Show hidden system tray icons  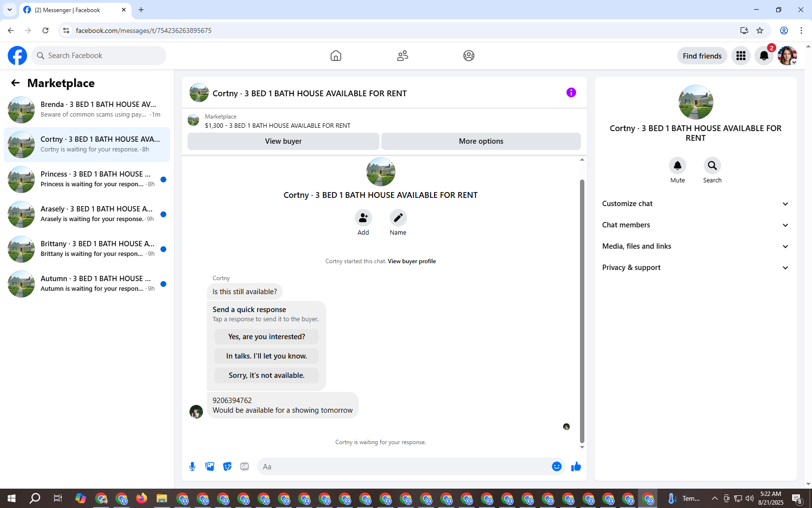(x=714, y=498)
